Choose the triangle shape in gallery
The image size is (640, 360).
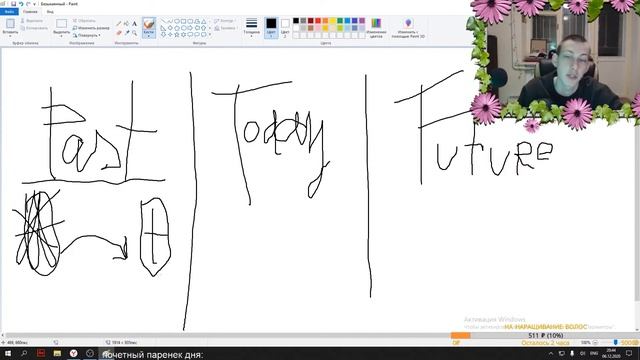pos(203,21)
